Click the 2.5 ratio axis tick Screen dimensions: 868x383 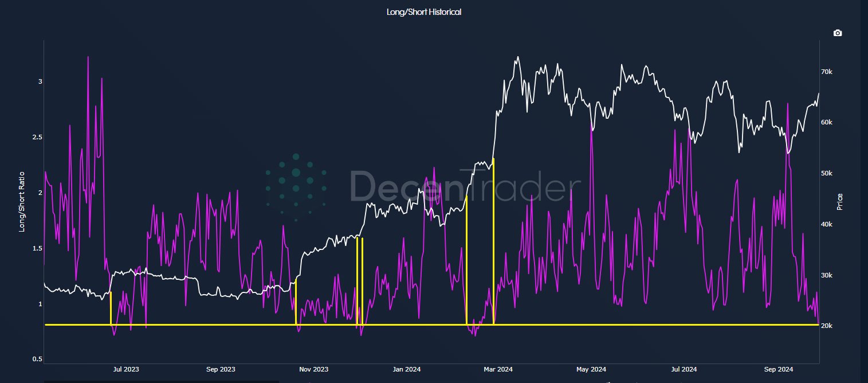36,137
